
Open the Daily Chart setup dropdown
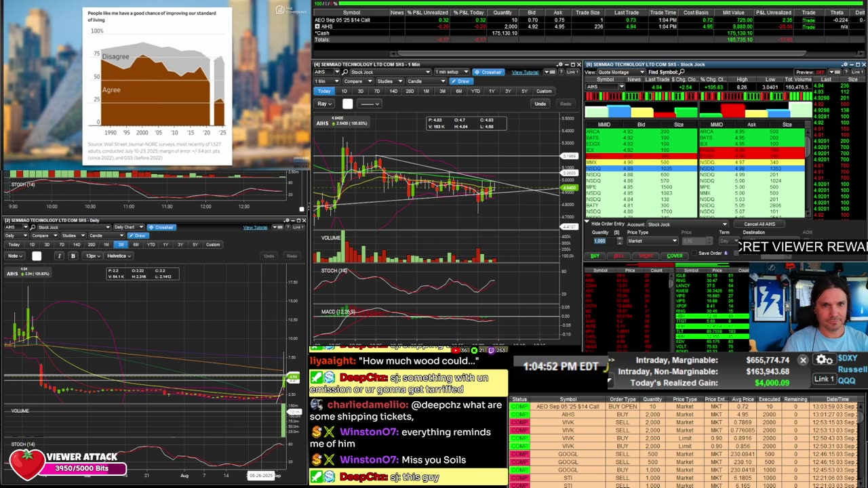click(x=127, y=227)
